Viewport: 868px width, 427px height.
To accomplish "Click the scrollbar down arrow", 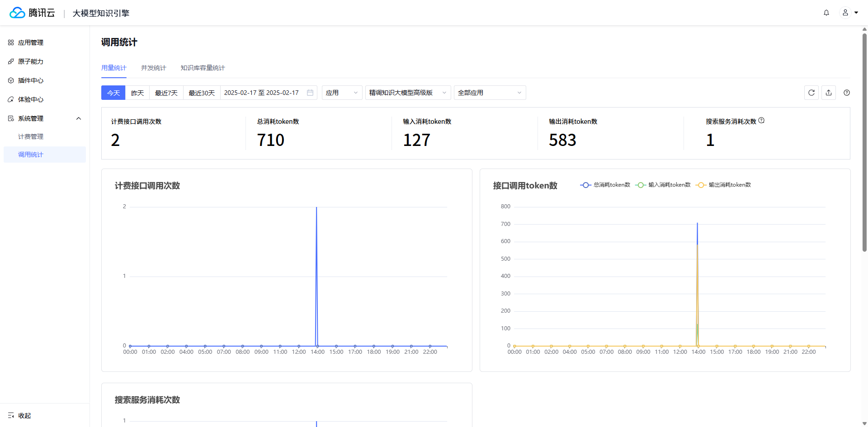I will pyautogui.click(x=864, y=423).
